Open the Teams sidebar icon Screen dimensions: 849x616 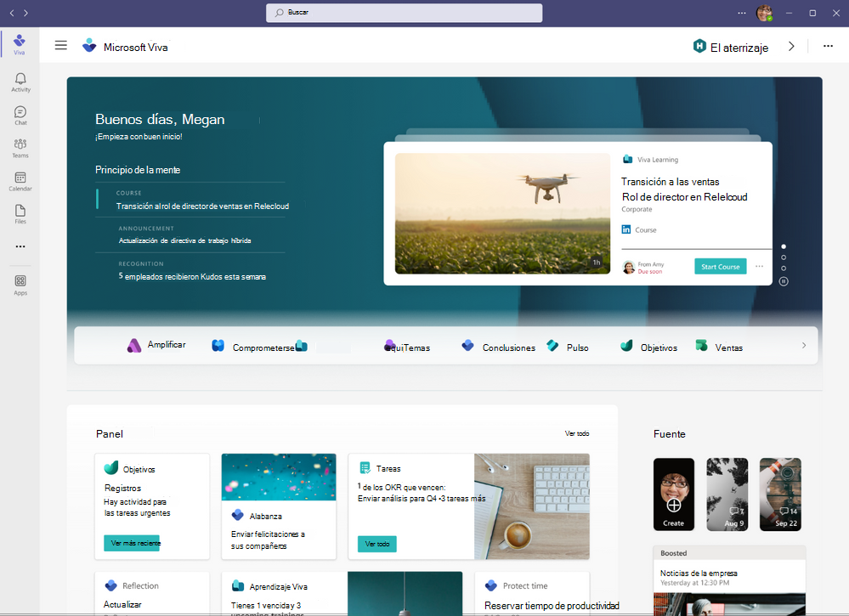click(20, 144)
